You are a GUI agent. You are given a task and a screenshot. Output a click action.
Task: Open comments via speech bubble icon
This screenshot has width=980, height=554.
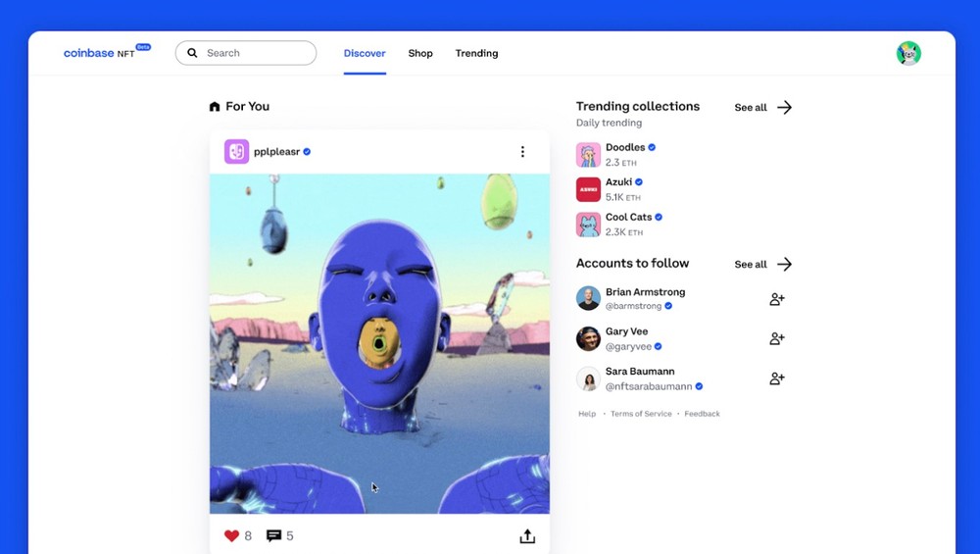coord(273,536)
